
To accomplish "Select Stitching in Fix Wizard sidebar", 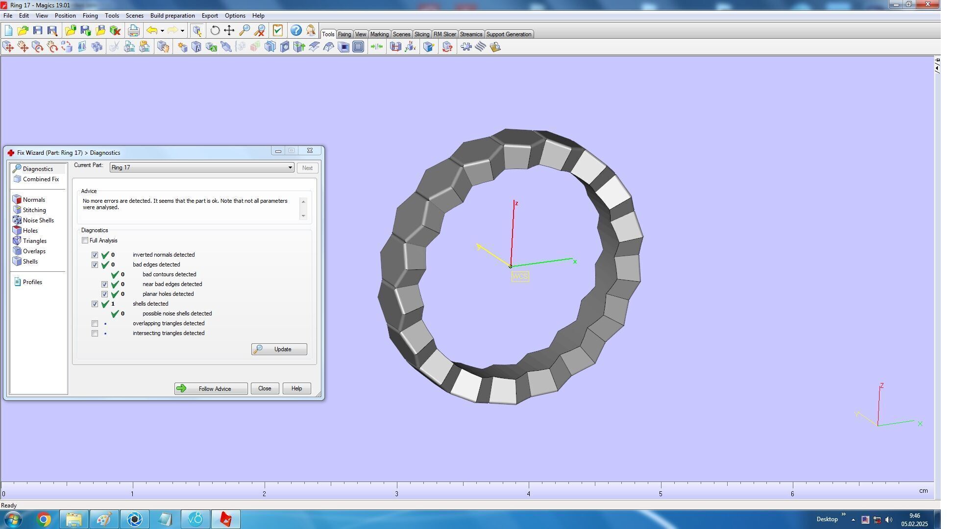I will 29,210.
